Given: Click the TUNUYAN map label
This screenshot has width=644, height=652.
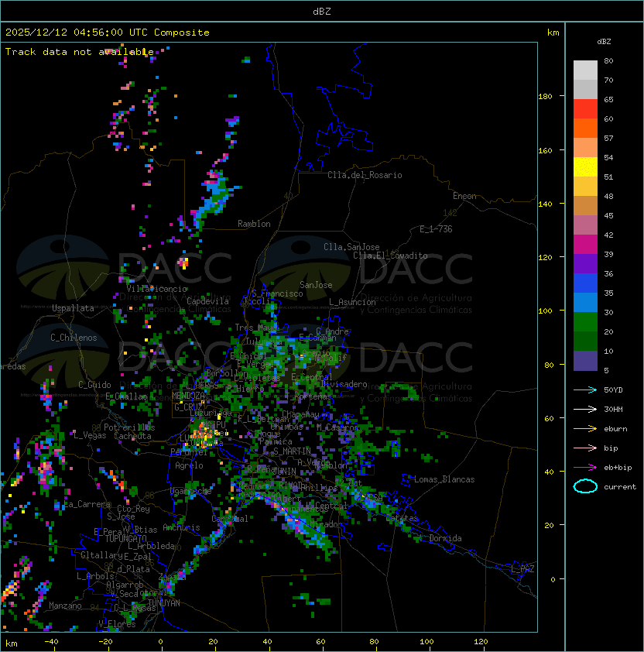Looking at the screenshot, I should tap(164, 603).
